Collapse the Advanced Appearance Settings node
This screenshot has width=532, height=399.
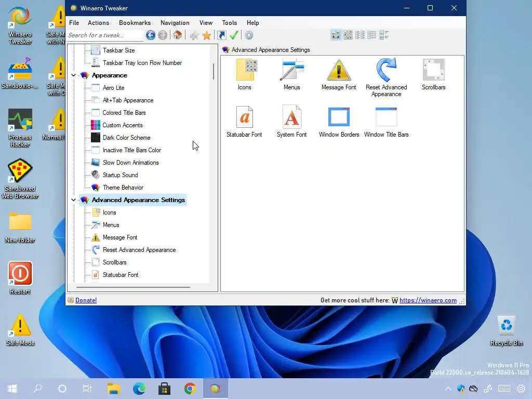point(73,200)
